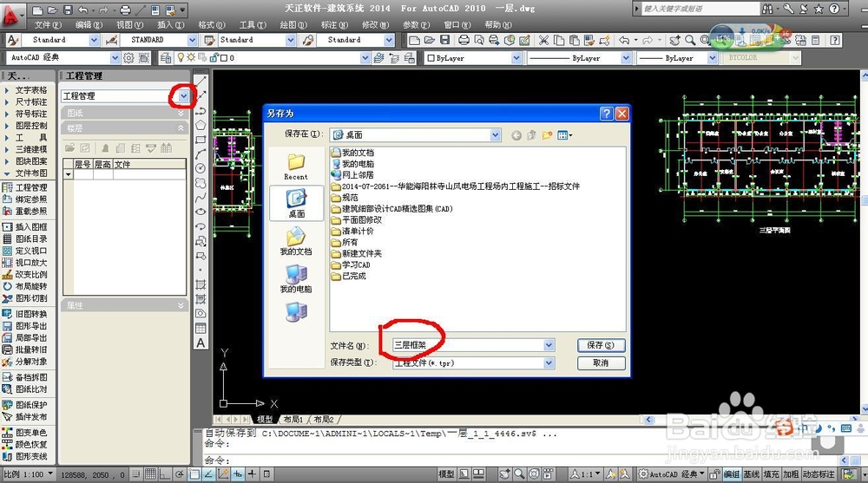868x483 pixels.
Task: Click the Workspace settings gear icon
Action: [128, 57]
